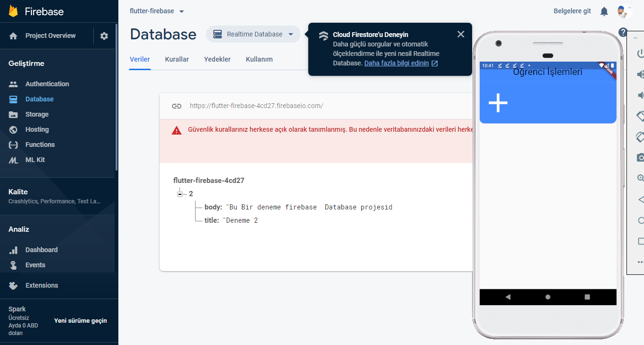This screenshot has height=345, width=644.
Task: Click emulator volume down button
Action: (640, 95)
